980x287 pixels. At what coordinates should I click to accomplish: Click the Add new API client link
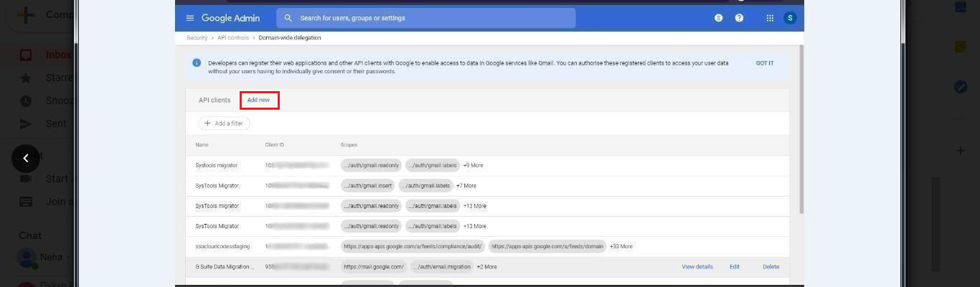click(x=258, y=100)
